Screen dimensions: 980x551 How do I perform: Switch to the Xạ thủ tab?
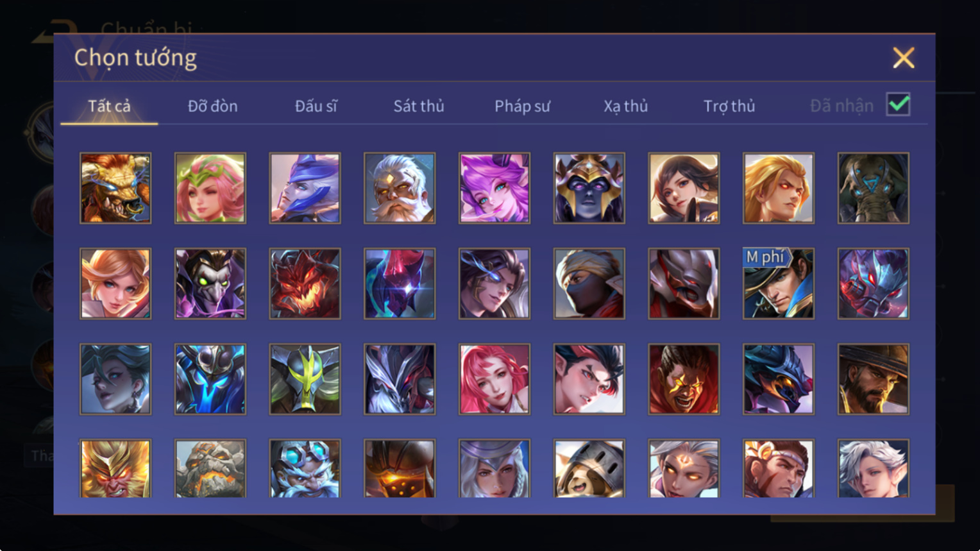click(x=625, y=106)
